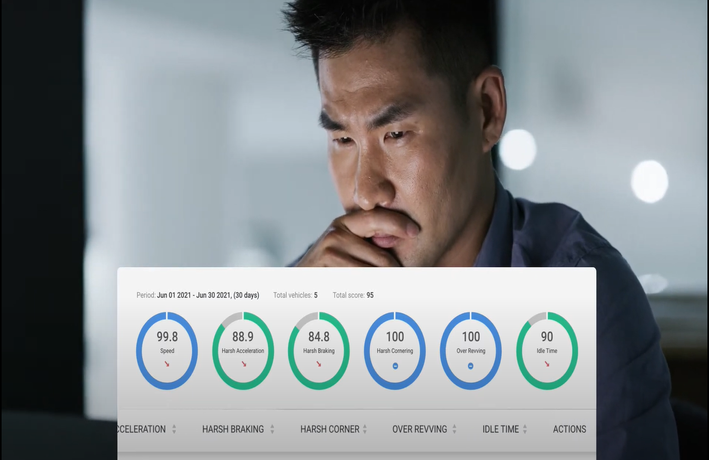The height and width of the screenshot is (460, 709).
Task: Click the red down-trend arrow under Speed
Action: pyautogui.click(x=167, y=364)
